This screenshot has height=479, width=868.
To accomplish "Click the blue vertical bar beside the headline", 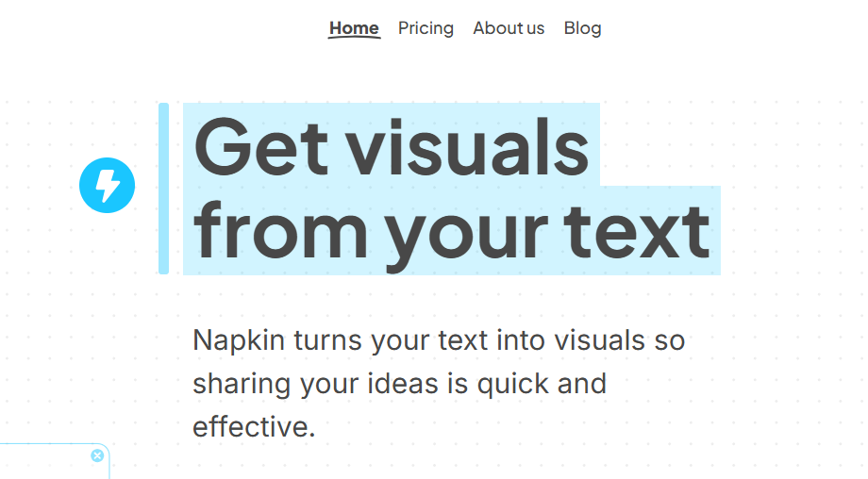I will click(164, 188).
